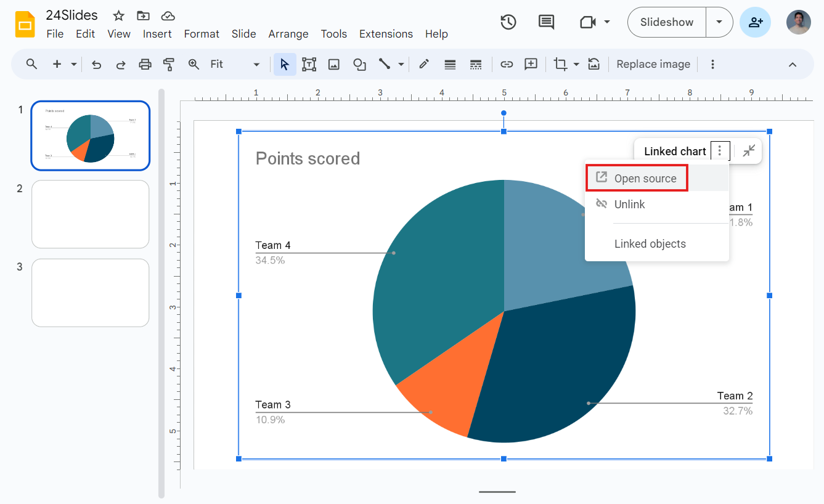The image size is (824, 504).
Task: Click the move to folder icon
Action: click(x=143, y=16)
